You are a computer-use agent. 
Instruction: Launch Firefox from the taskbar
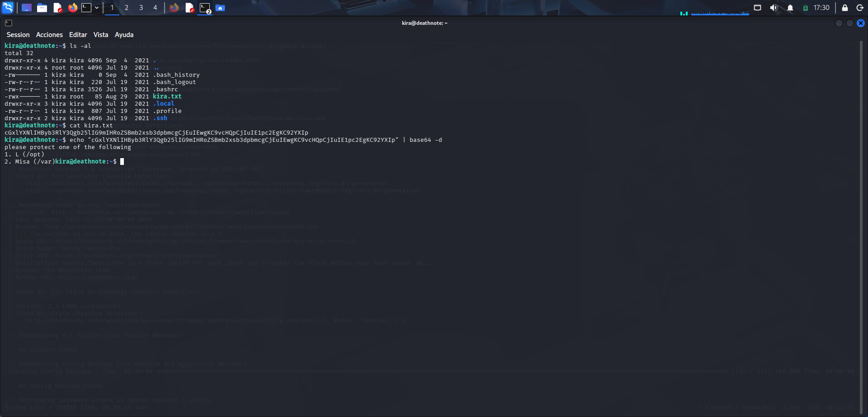tap(72, 8)
